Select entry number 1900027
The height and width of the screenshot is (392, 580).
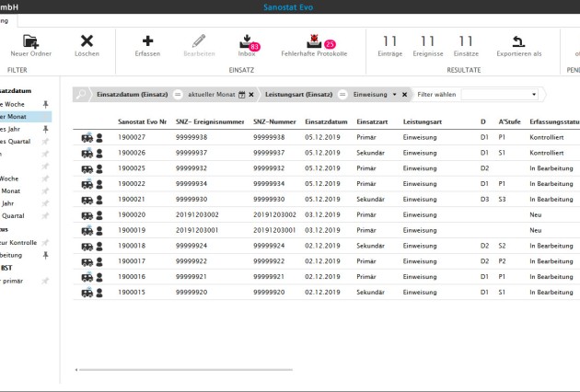tap(132, 137)
